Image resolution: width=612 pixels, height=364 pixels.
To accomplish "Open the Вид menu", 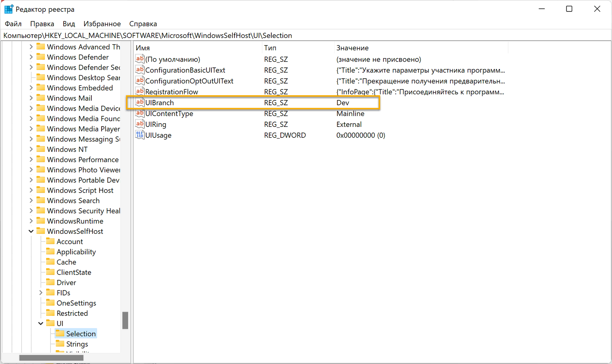I will [69, 24].
